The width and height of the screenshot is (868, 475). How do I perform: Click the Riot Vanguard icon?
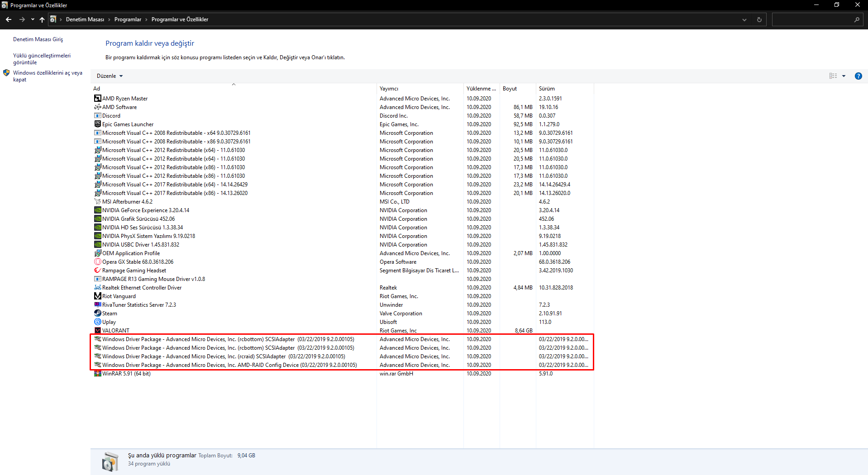point(97,296)
